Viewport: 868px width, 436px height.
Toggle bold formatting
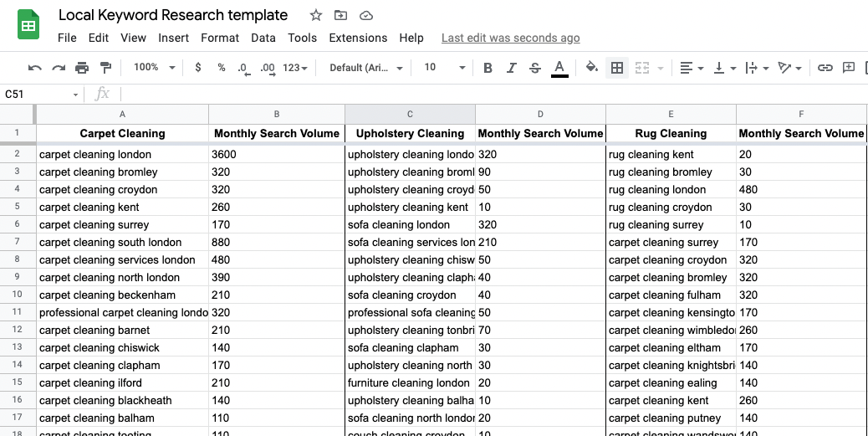coord(488,68)
